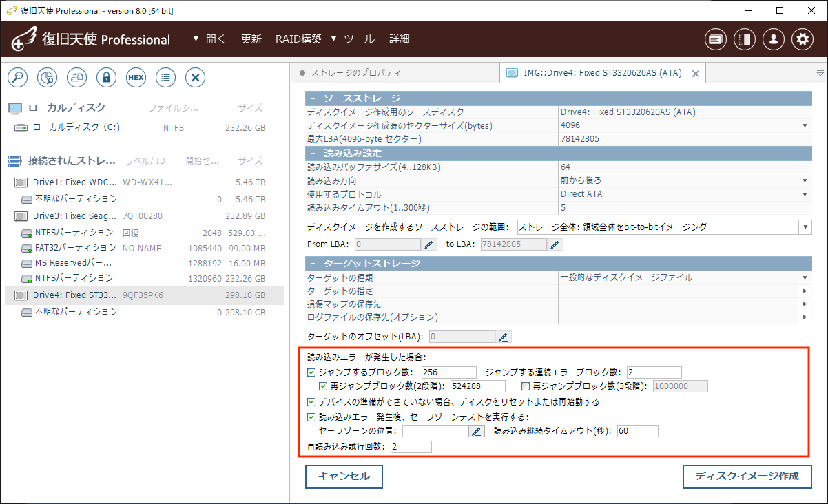Viewport: 828px width, 504px height.
Task: Select NTFSパーティション sized 232.26 GB
Action: (x=145, y=278)
